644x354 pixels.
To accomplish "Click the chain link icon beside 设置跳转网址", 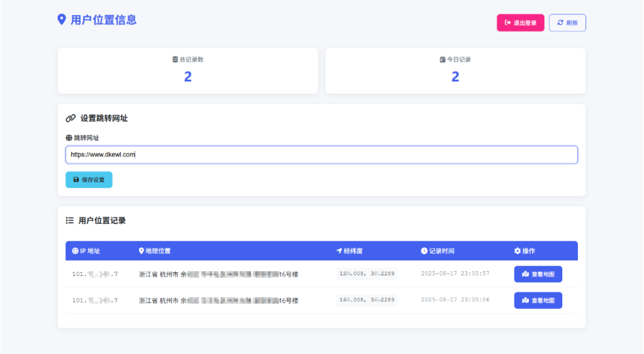I will coord(70,118).
